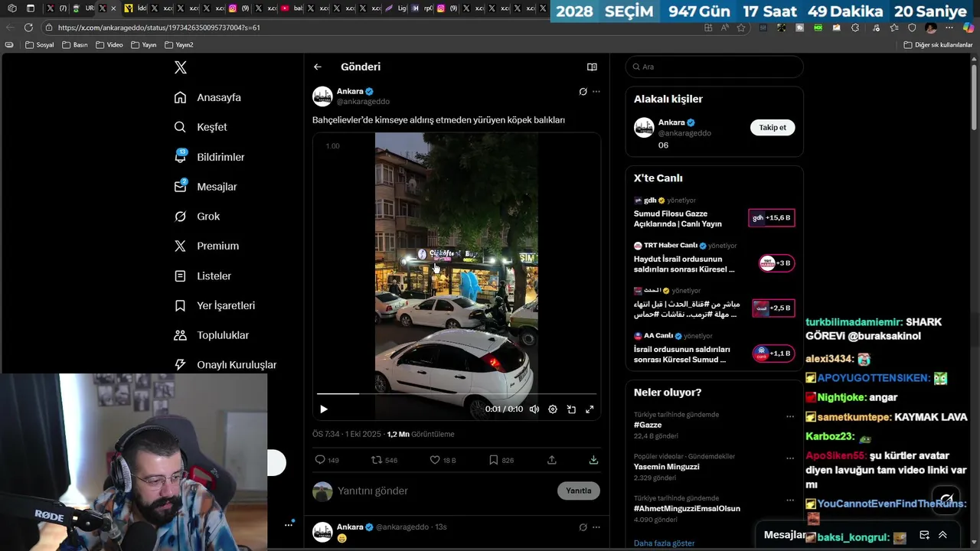
Task: Click Takip et button for Ankara
Action: point(773,128)
